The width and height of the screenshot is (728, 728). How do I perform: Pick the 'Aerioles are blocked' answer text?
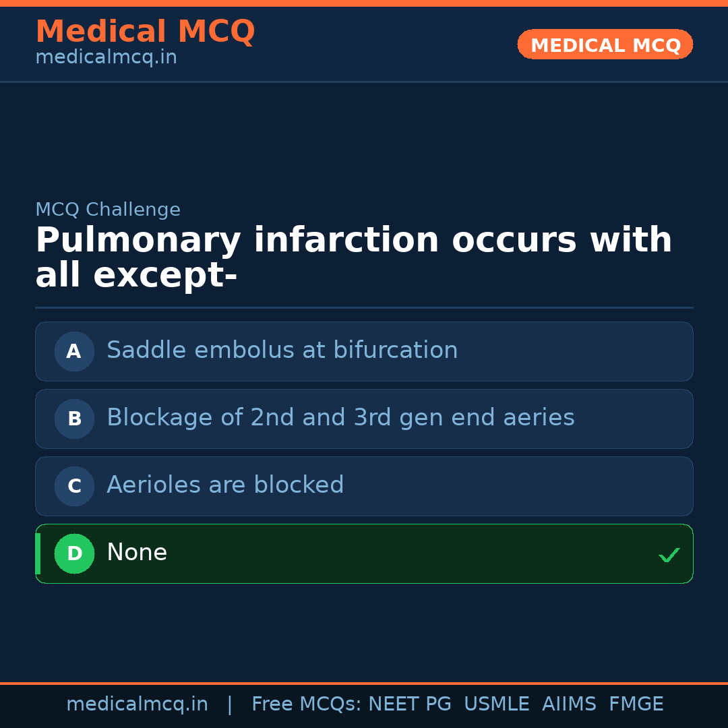[x=225, y=485]
